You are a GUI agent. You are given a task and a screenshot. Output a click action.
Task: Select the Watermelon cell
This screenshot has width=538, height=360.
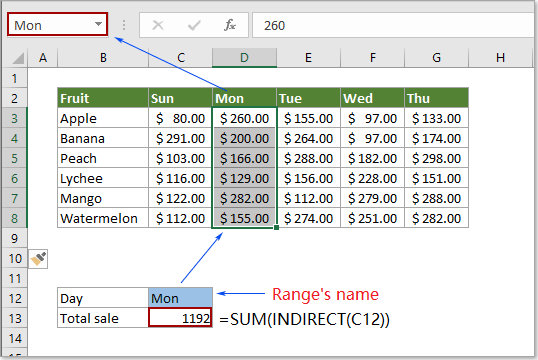tap(103, 218)
